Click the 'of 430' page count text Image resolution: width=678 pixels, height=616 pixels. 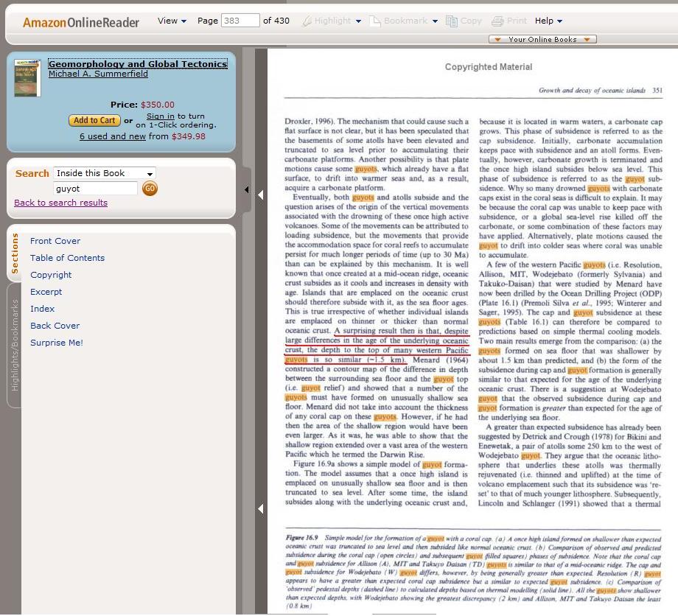[x=276, y=21]
